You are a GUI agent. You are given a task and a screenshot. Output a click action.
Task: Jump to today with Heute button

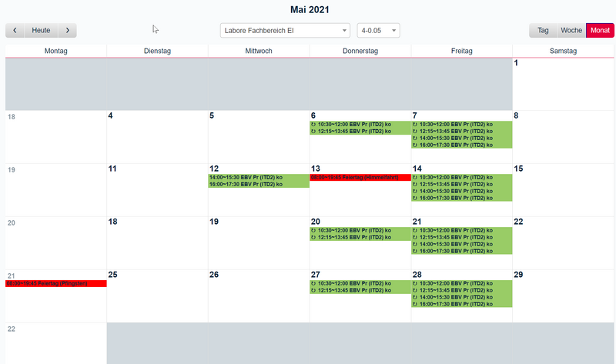pos(41,30)
